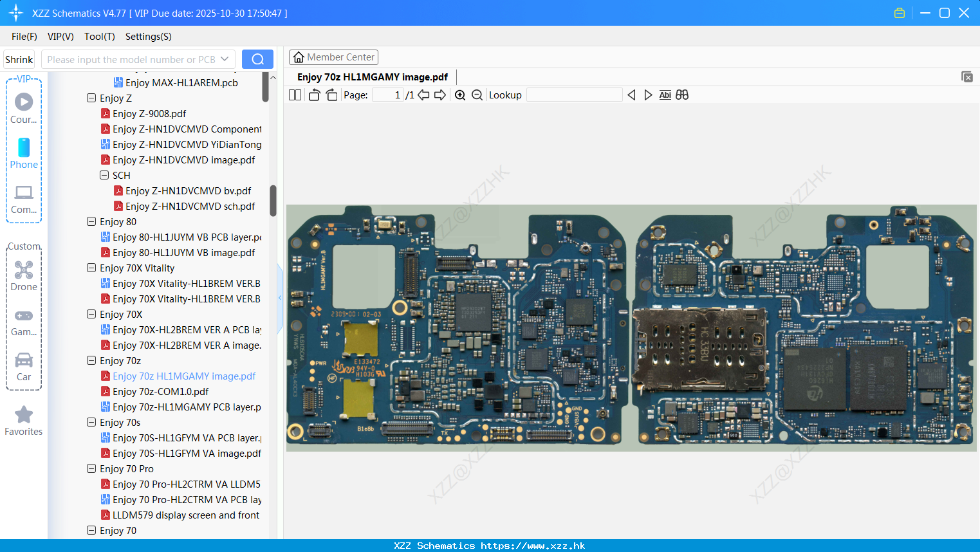Collapse the Enjoy 70 folder
The width and height of the screenshot is (980, 552).
(x=91, y=531)
